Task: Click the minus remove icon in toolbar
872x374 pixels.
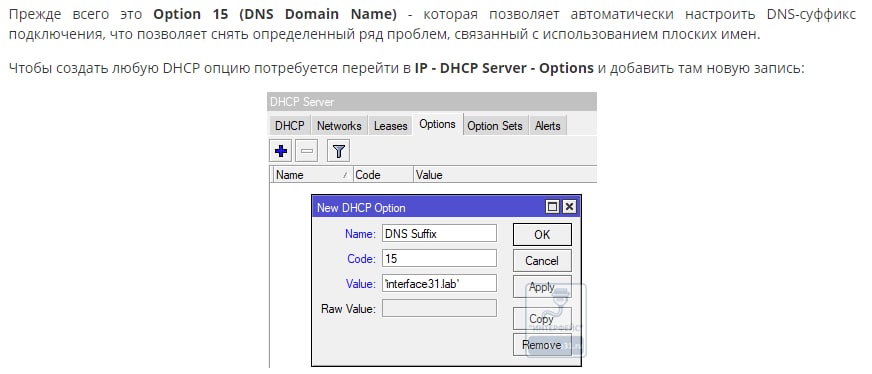Action: (306, 151)
